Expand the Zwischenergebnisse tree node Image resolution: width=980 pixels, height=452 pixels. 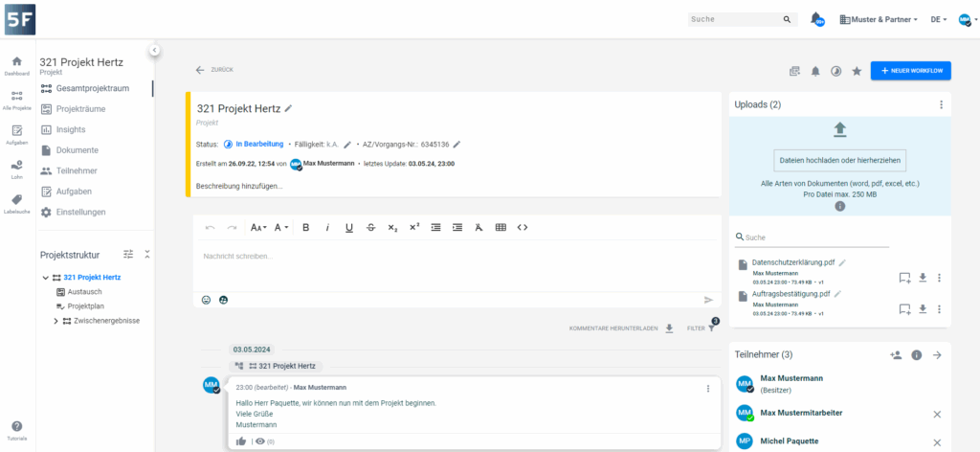56,321
